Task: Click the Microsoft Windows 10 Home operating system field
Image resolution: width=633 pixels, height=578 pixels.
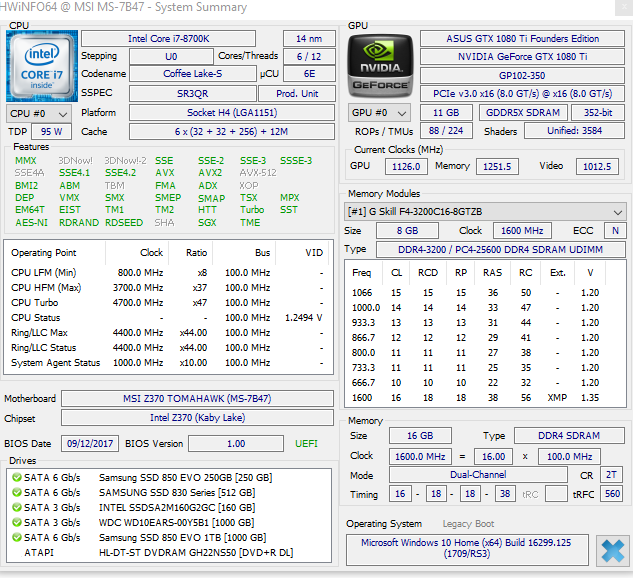Action: 467,549
